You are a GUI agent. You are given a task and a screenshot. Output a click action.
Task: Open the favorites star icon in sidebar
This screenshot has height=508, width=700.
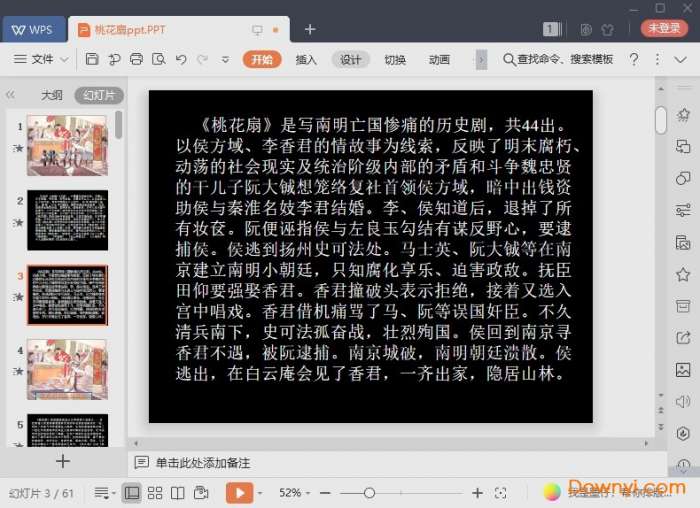[x=683, y=274]
